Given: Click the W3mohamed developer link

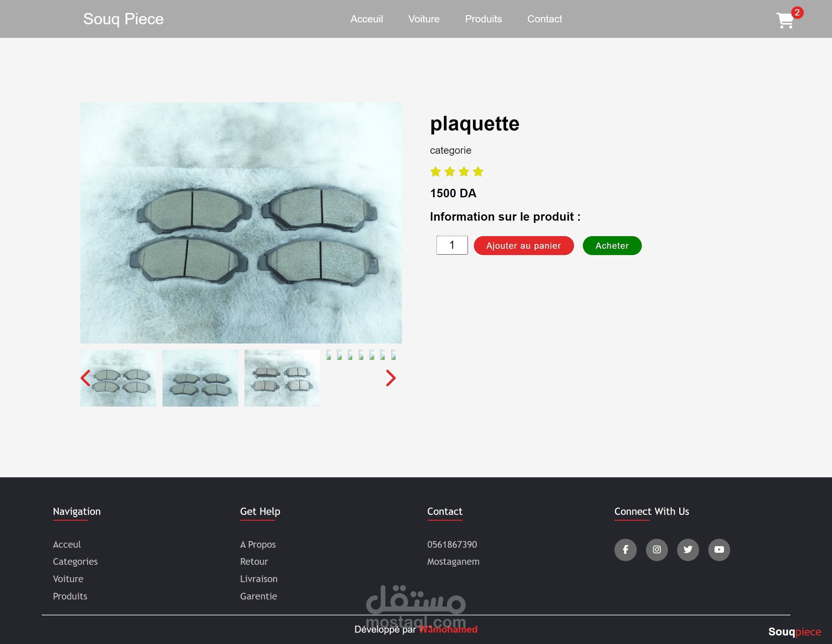Looking at the screenshot, I should (448, 629).
